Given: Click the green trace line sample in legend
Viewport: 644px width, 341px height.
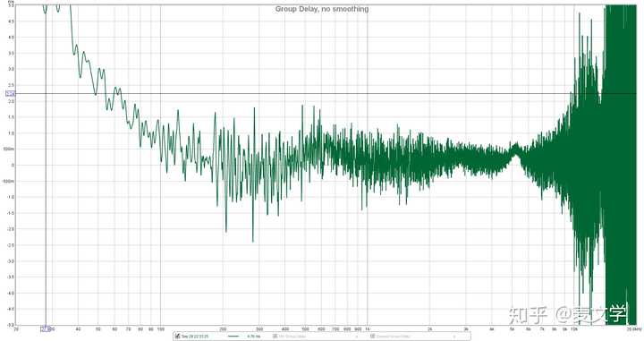Looking at the screenshot, I should tap(233, 336).
